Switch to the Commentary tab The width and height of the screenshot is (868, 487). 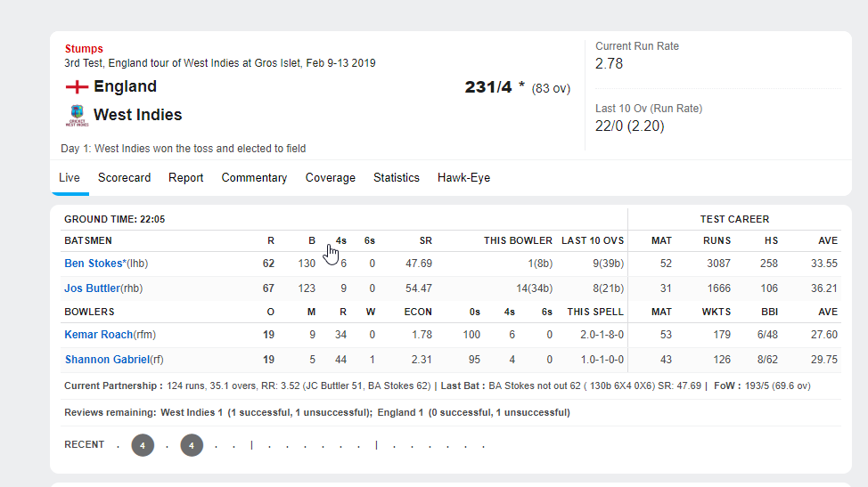coord(254,177)
